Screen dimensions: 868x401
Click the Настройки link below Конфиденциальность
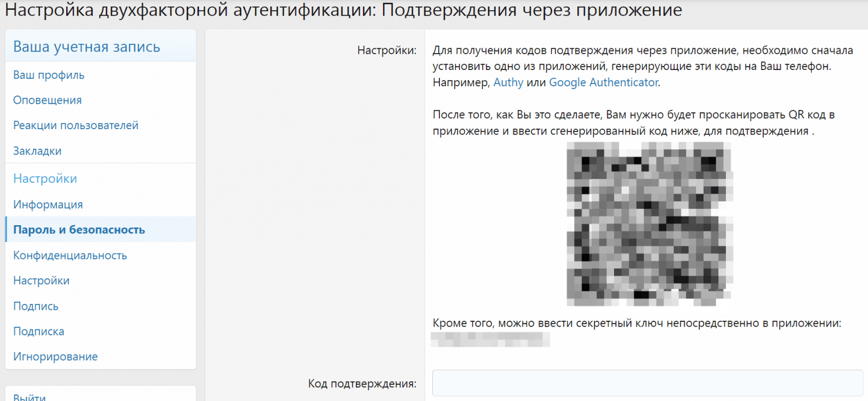click(41, 281)
